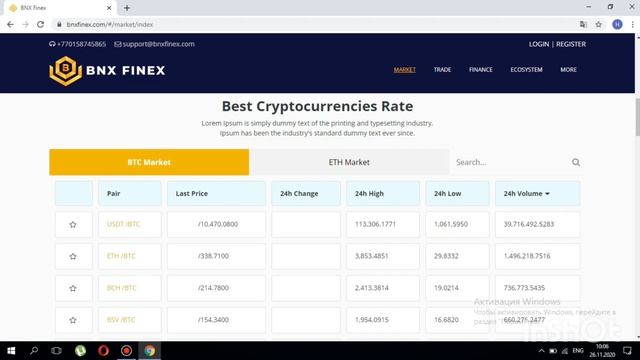
Task: Open Opera browser from taskbar
Action: (x=104, y=351)
